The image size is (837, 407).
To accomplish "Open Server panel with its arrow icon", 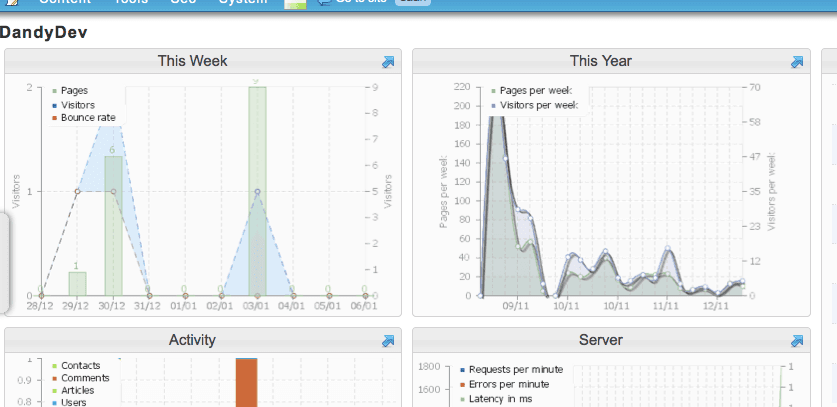I will (797, 341).
